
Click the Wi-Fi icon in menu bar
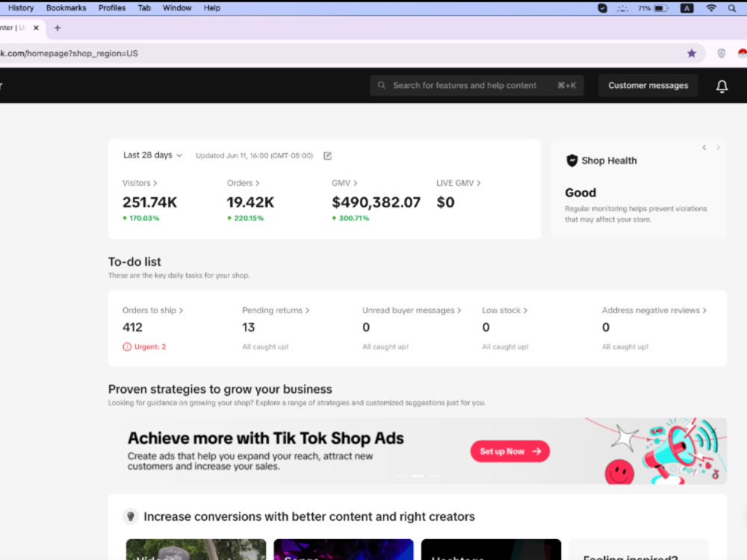point(711,8)
